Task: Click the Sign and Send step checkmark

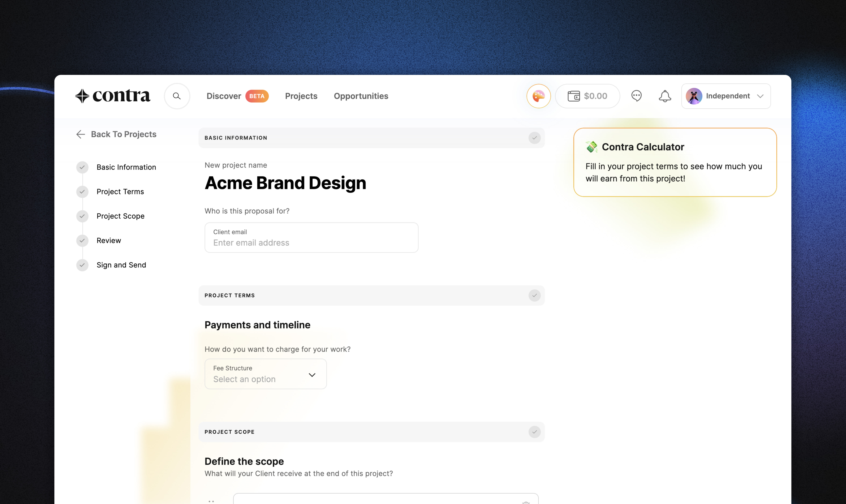Action: click(x=82, y=265)
